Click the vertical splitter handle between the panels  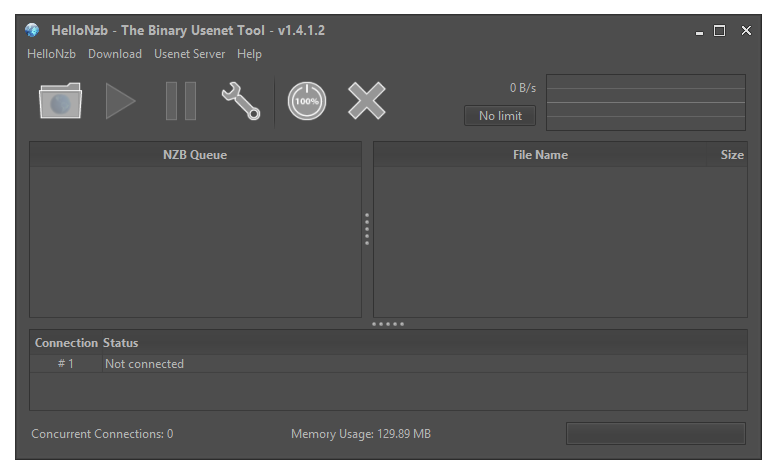(367, 229)
